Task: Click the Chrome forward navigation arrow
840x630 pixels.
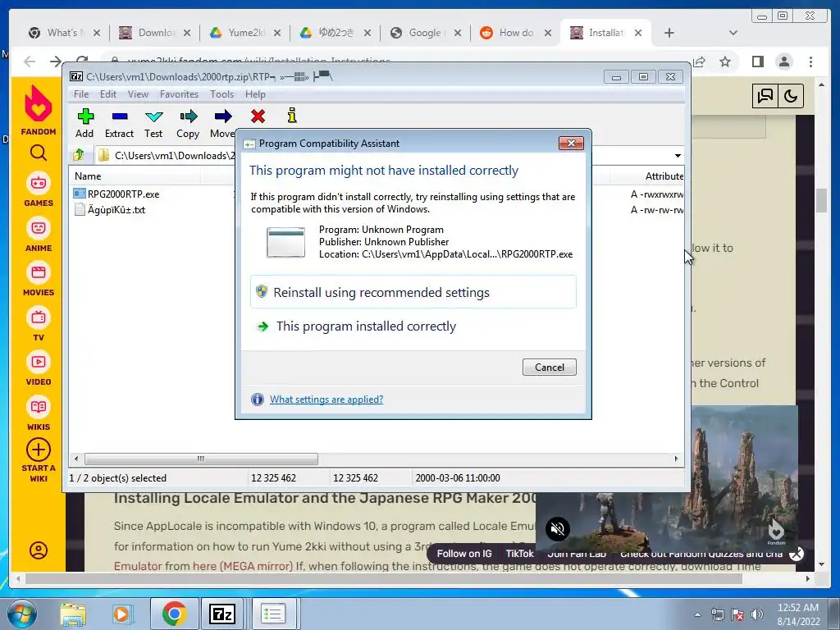Action: (55, 62)
